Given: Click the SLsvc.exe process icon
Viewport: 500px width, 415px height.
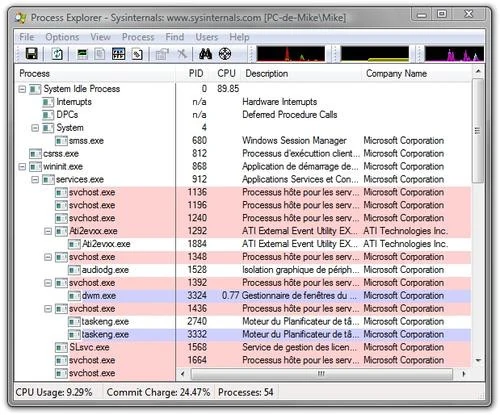Looking at the screenshot, I should click(x=61, y=347).
